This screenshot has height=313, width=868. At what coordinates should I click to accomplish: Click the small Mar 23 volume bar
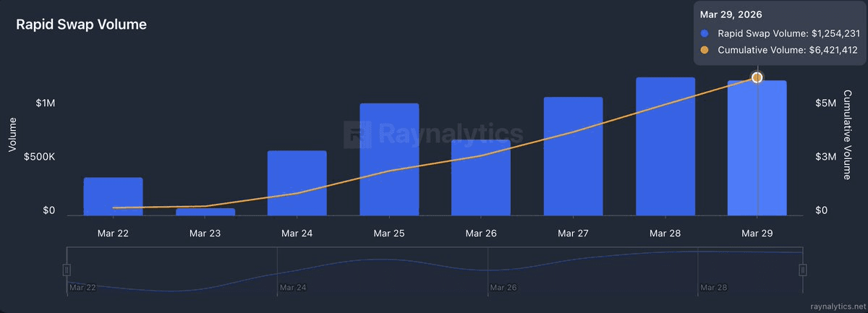coord(205,212)
